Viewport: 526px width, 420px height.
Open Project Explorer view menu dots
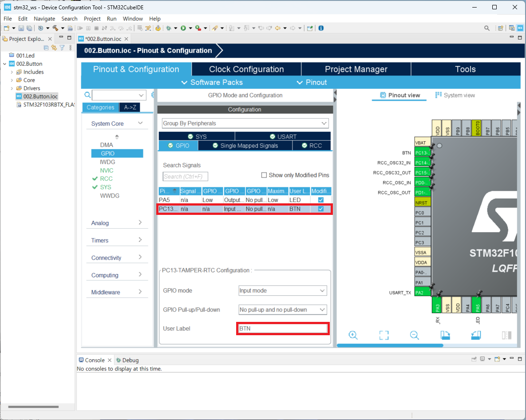click(x=71, y=48)
